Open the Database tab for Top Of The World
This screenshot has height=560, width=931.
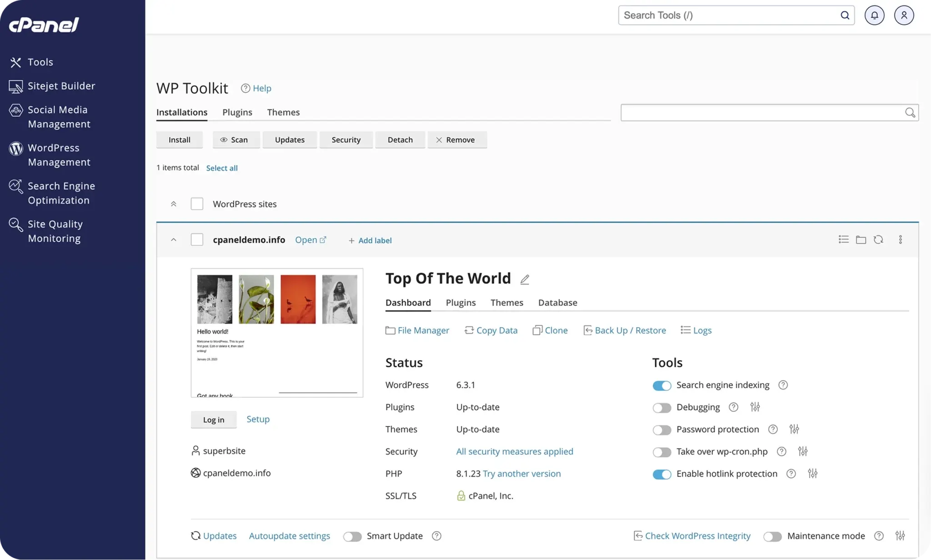pyautogui.click(x=558, y=302)
